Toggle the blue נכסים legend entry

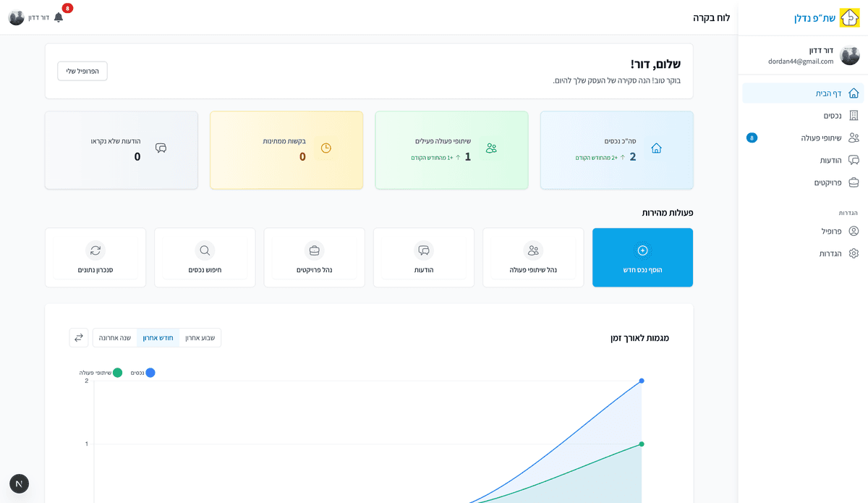tap(142, 373)
